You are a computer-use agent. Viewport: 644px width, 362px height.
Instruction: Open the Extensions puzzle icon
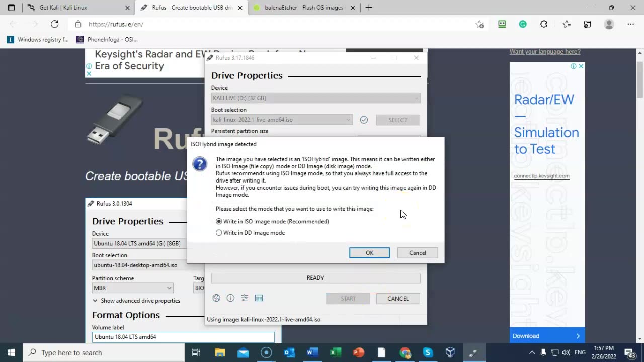544,24
